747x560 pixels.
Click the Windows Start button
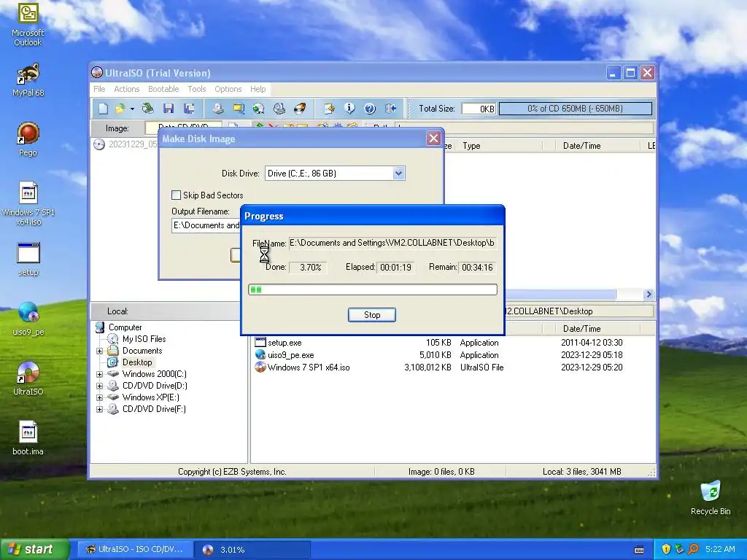(34, 550)
